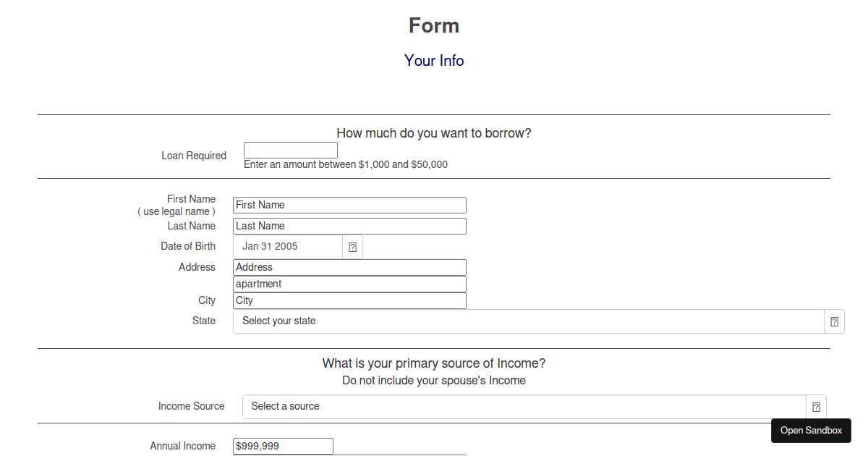The image size is (868, 456).
Task: Expand the Date of Birth date picker
Action: 352,246
